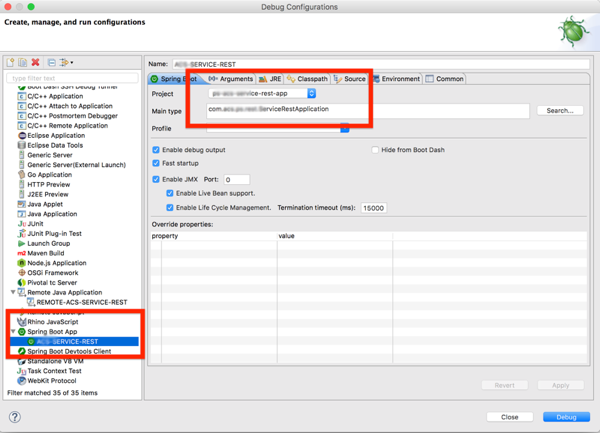Toggle the Enable JMX checkbox
Viewport: 600px width, 433px height.
[156, 179]
